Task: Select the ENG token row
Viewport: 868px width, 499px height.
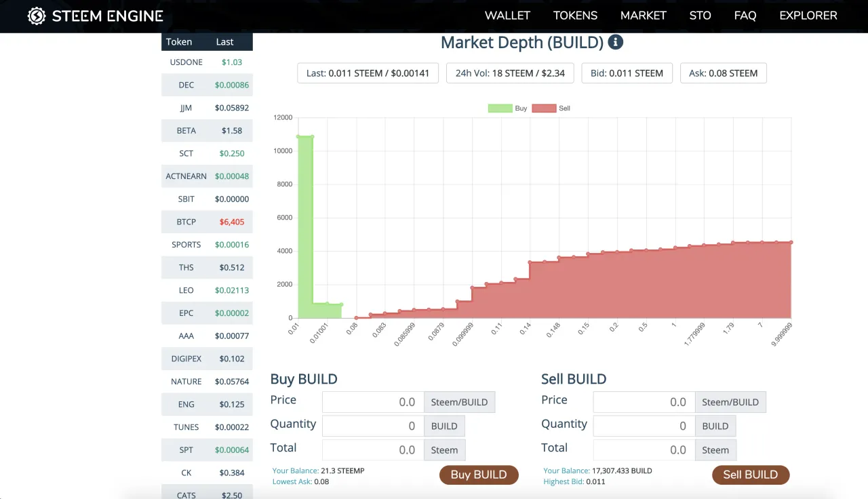Action: pos(207,404)
